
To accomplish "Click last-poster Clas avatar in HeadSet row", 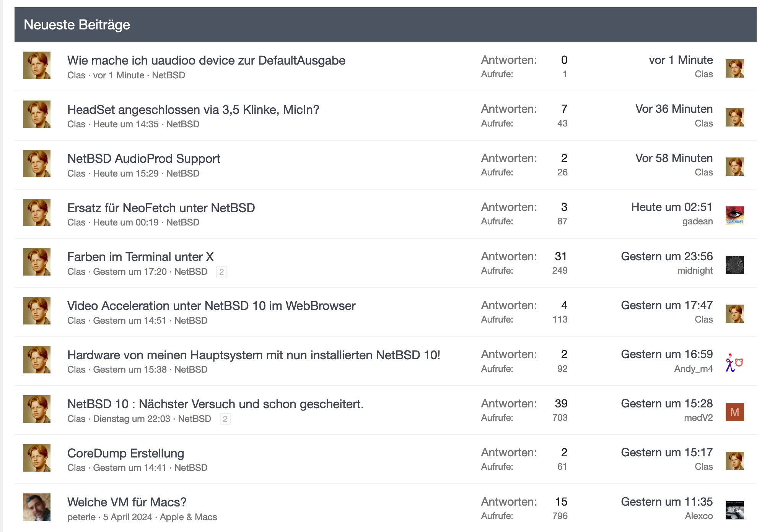I will point(735,117).
